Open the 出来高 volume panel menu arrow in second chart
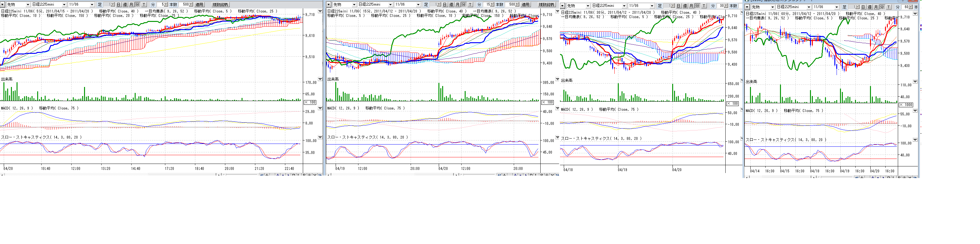980x244 pixels. tap(557, 79)
